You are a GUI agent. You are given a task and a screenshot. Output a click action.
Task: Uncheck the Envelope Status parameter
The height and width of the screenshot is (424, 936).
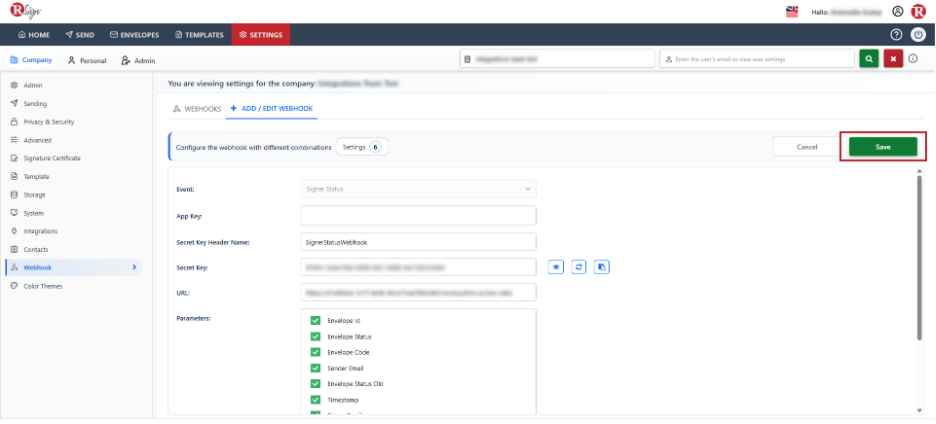coord(315,336)
